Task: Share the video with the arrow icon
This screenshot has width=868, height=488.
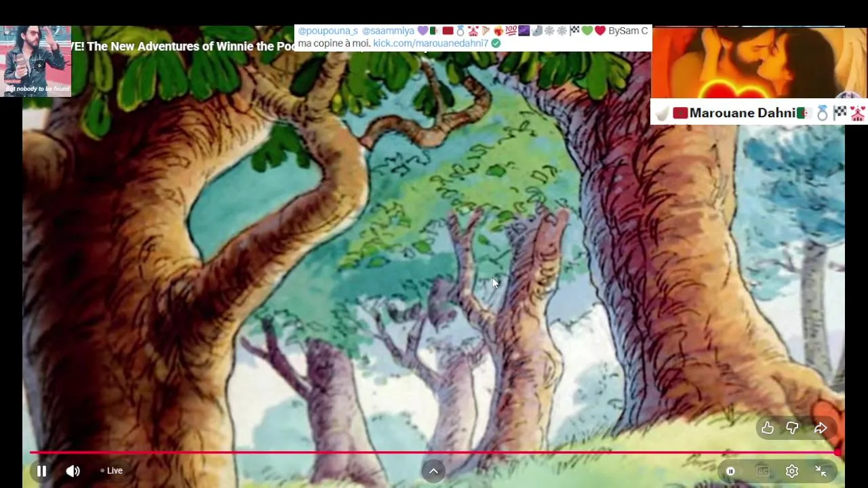Action: pos(821,428)
